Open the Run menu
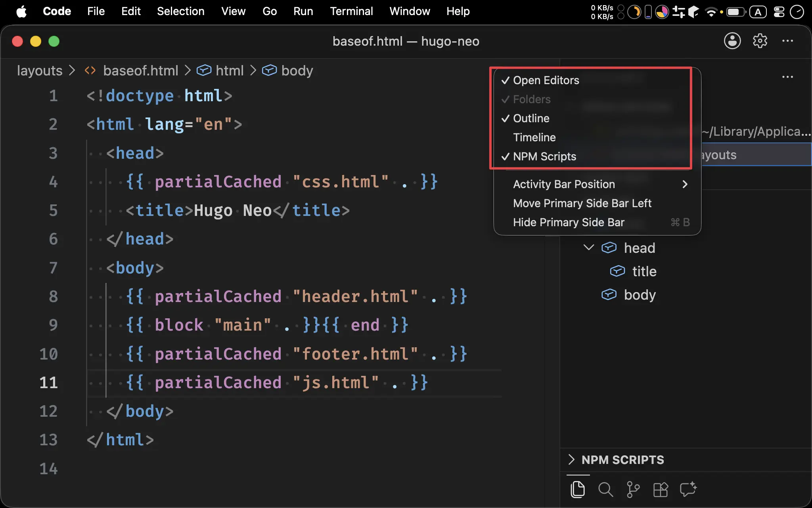The image size is (812, 508). [x=303, y=12]
